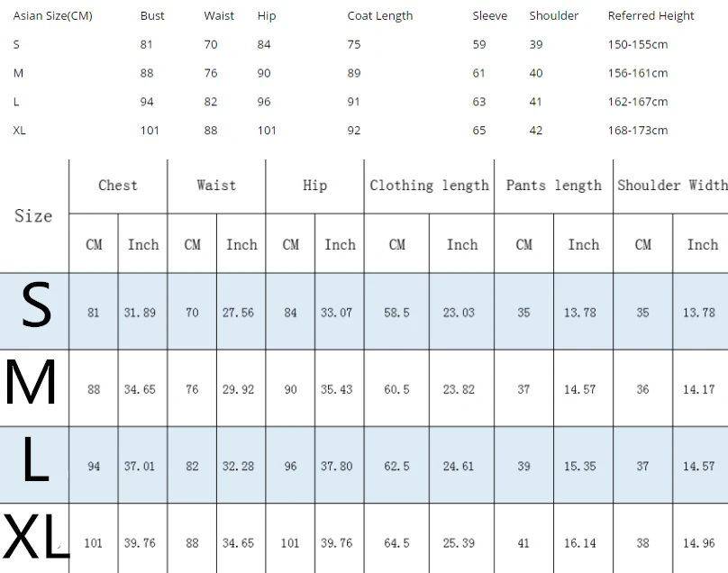Image resolution: width=728 pixels, height=573 pixels.
Task: Select the 168-173cm height value
Action: pyautogui.click(x=638, y=131)
